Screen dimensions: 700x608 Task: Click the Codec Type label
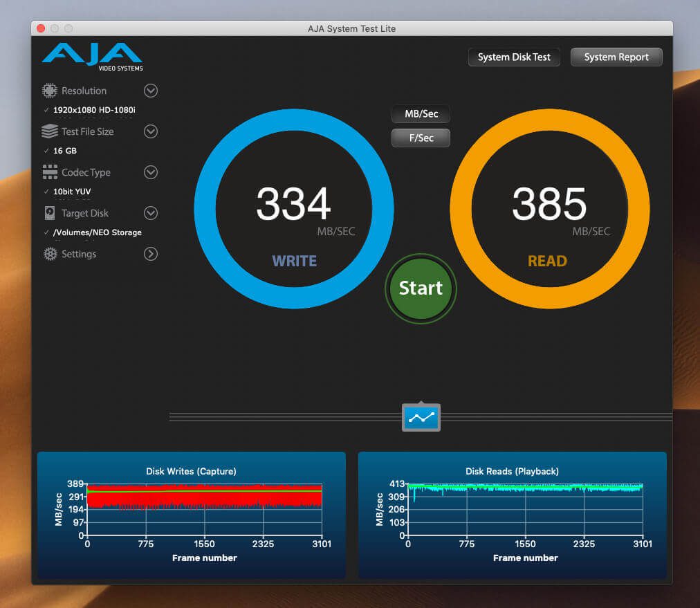[86, 172]
